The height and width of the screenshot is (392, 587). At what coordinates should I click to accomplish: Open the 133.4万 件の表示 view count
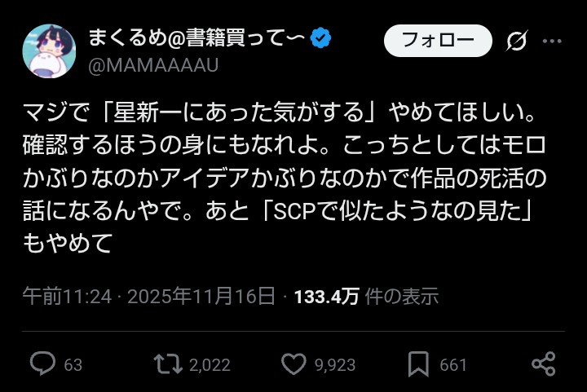coord(366,297)
